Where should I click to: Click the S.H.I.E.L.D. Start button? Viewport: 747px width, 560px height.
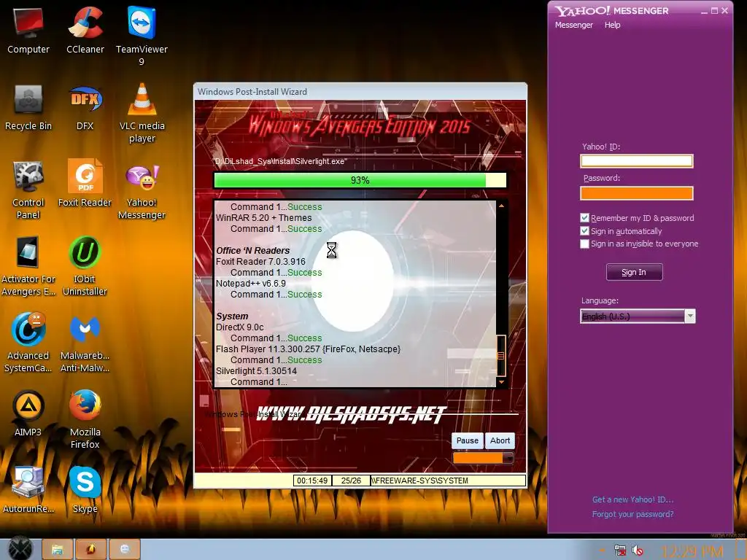(20, 549)
